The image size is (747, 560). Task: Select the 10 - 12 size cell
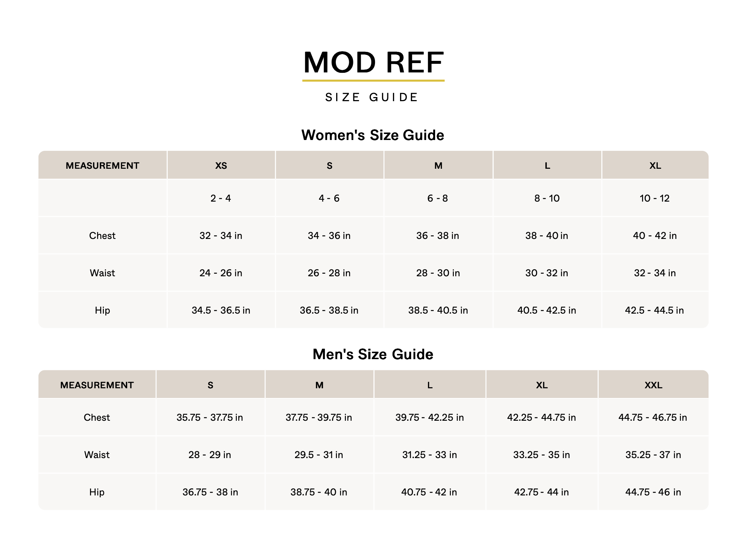(654, 198)
